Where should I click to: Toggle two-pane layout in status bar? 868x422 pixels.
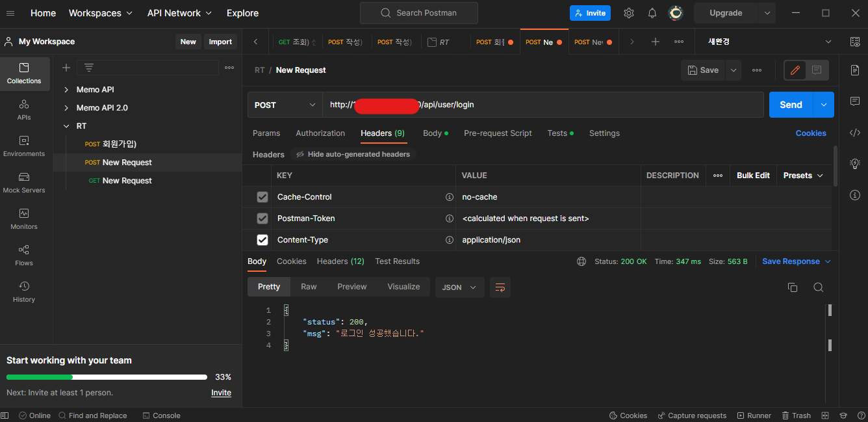[x=825, y=415]
